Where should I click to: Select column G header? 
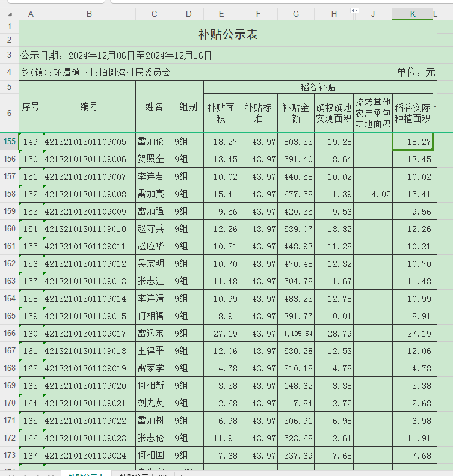click(x=296, y=14)
